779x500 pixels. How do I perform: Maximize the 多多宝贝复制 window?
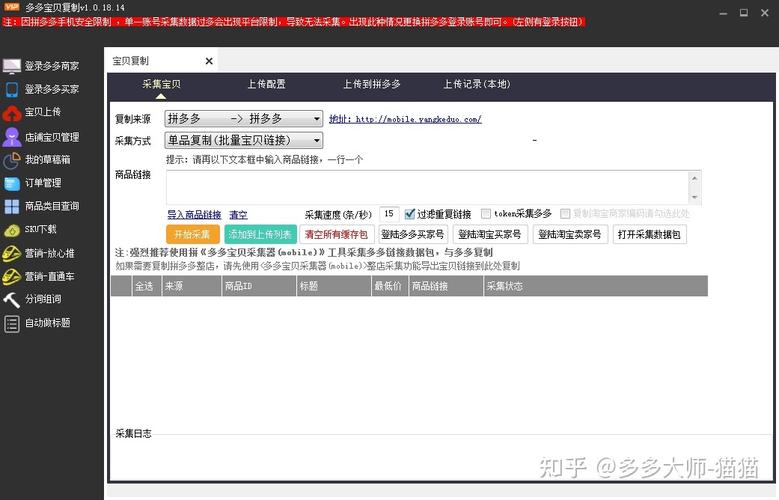pos(744,13)
